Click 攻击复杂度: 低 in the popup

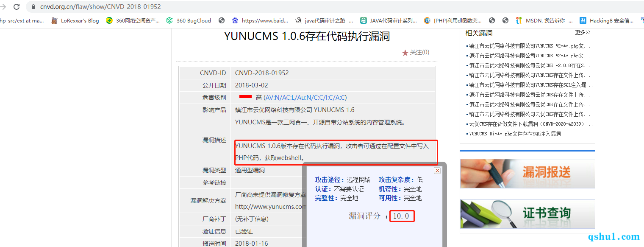401,180
